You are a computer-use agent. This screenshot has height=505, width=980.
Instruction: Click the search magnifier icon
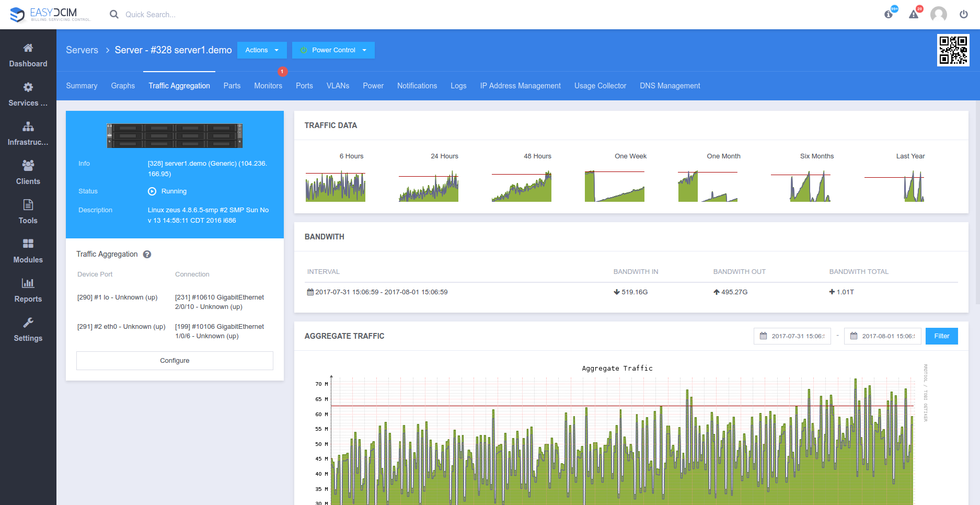[114, 15]
